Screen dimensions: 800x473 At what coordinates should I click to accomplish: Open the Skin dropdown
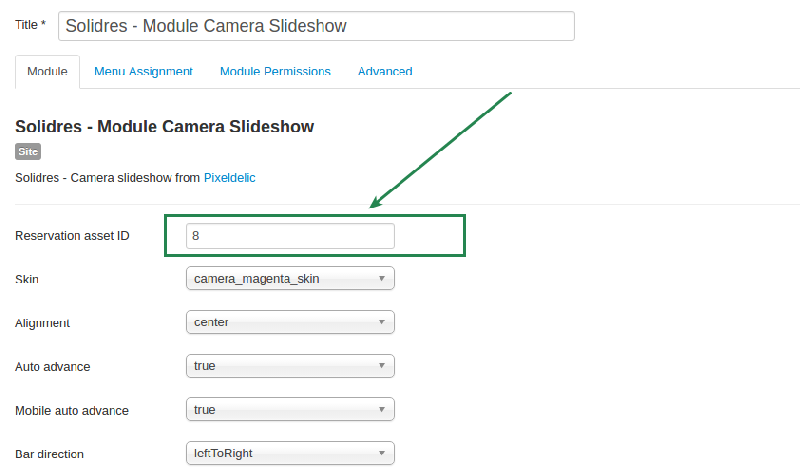pyautogui.click(x=290, y=279)
